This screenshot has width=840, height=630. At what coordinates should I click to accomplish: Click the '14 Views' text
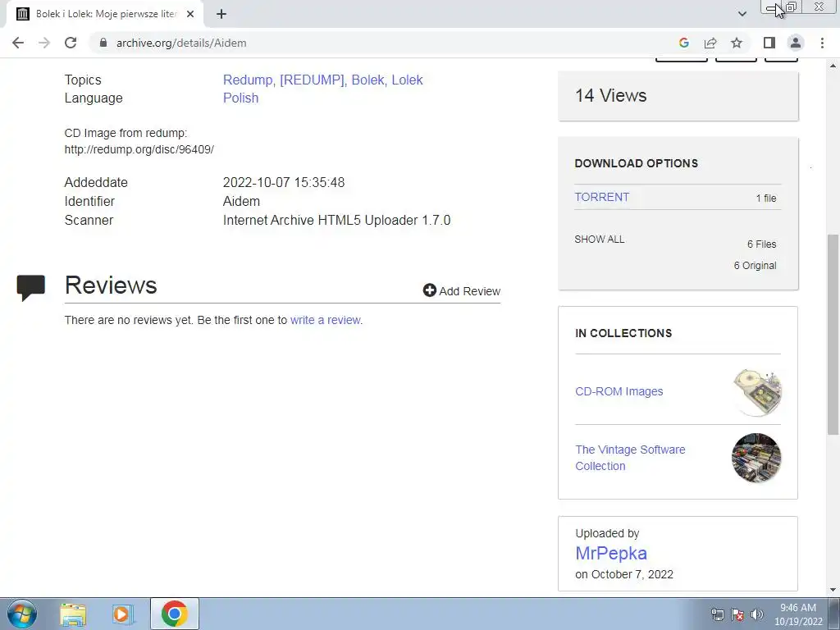coord(610,95)
